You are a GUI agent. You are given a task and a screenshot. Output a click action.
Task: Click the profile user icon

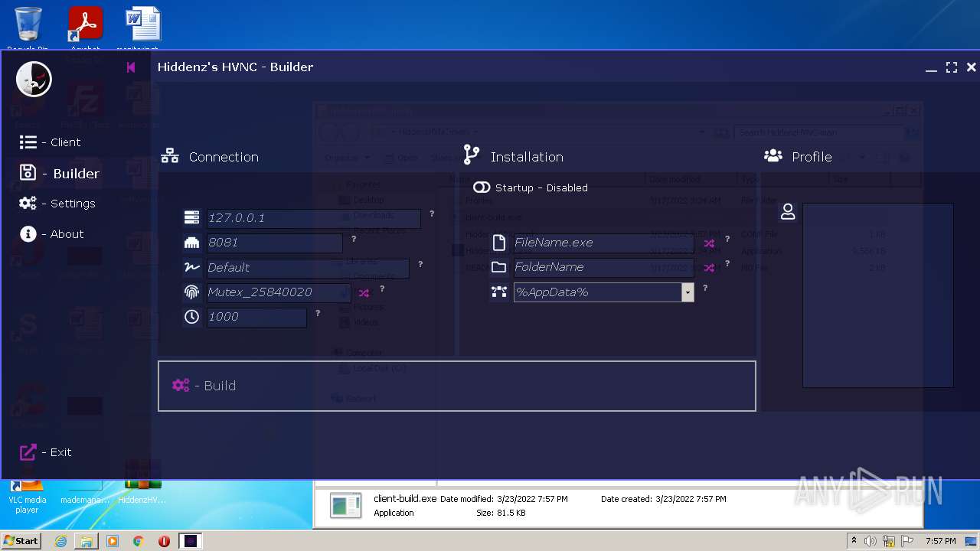pos(788,212)
